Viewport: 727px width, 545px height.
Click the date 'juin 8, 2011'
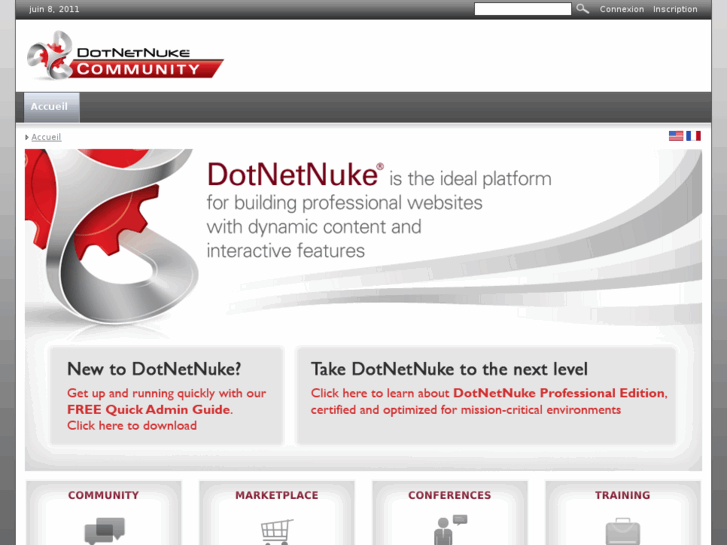[x=54, y=9]
